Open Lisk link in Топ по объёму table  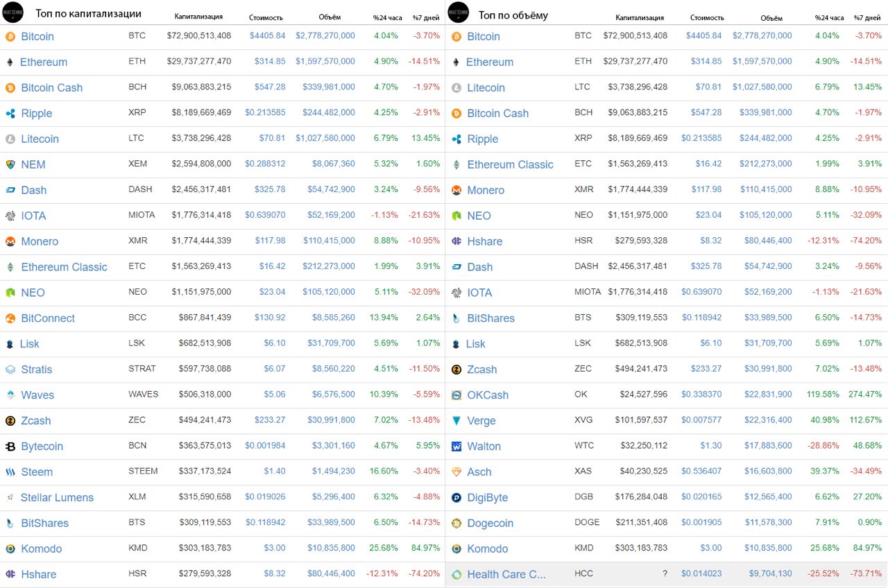(476, 344)
